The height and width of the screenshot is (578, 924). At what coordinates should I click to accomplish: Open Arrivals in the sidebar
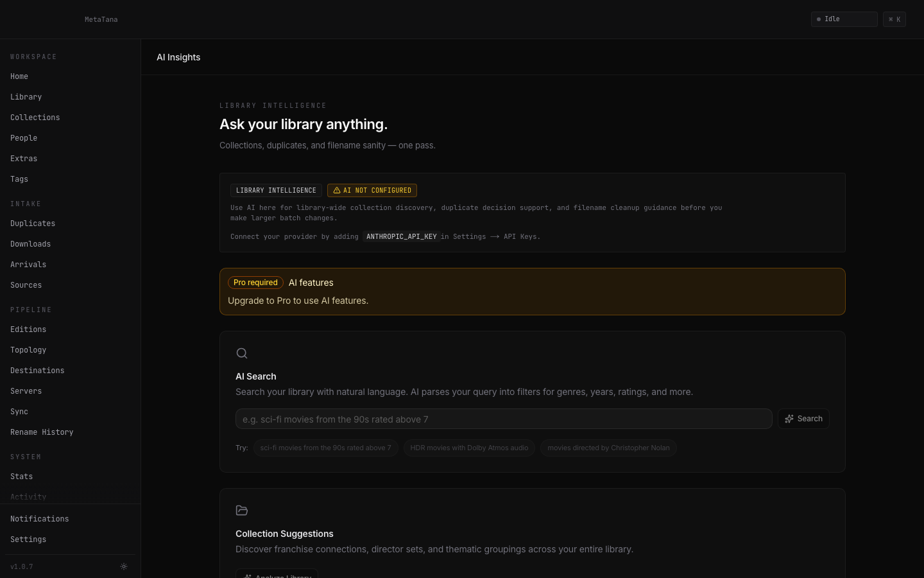click(28, 265)
